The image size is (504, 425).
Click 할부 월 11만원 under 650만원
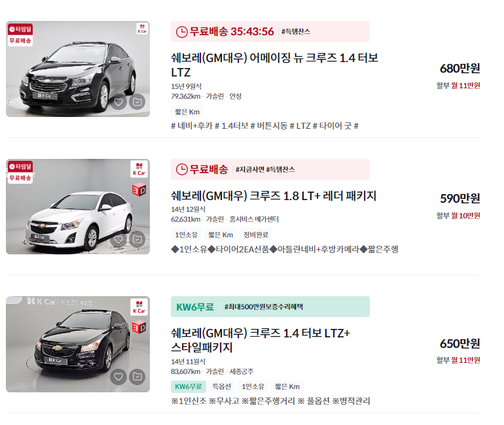click(458, 360)
